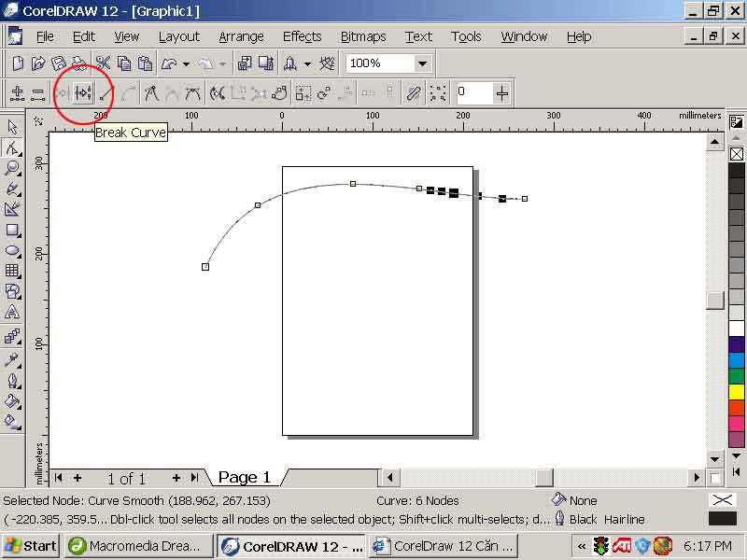Select the Interactive Fill tool

pos(12,422)
